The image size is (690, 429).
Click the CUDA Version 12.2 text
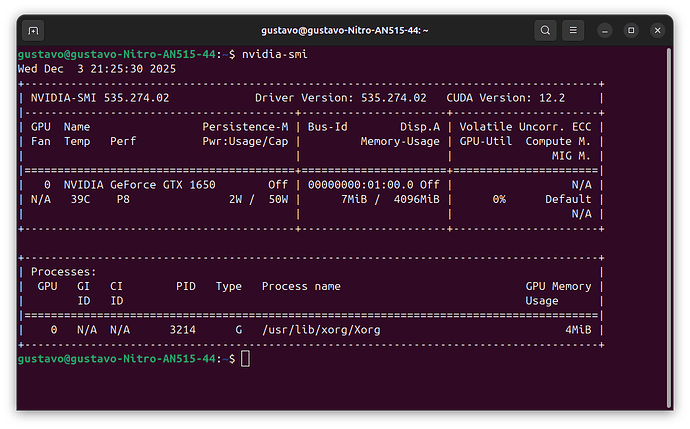coord(506,98)
